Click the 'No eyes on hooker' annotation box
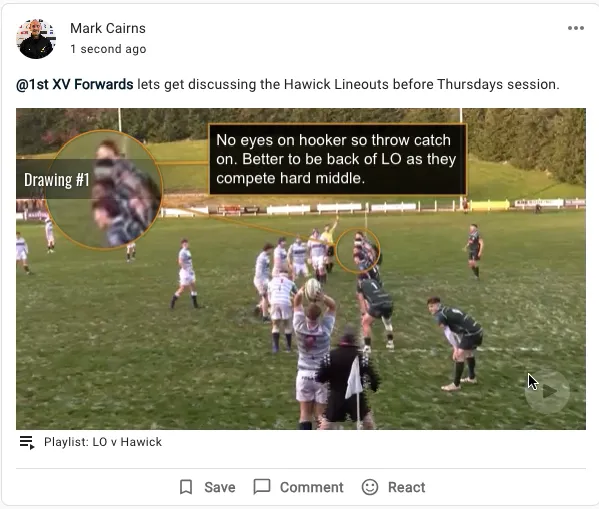Screen dimensions: 599x509 337,159
